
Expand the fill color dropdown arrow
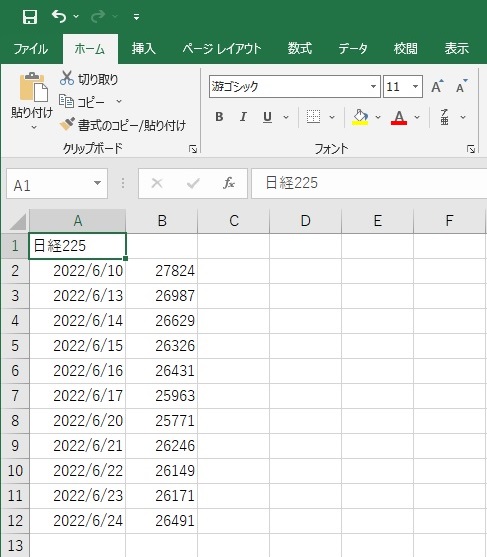pos(378,117)
